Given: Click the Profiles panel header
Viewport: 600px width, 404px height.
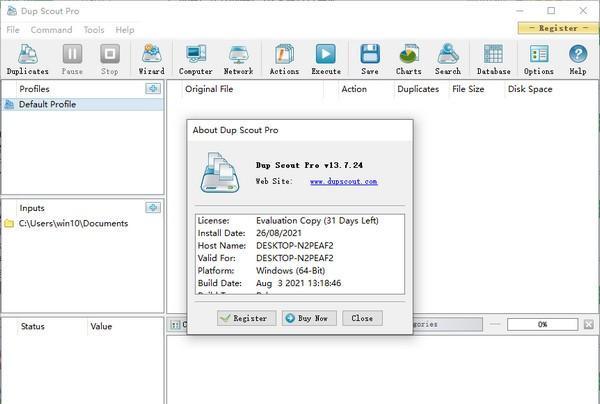Looking at the screenshot, I should (34, 89).
